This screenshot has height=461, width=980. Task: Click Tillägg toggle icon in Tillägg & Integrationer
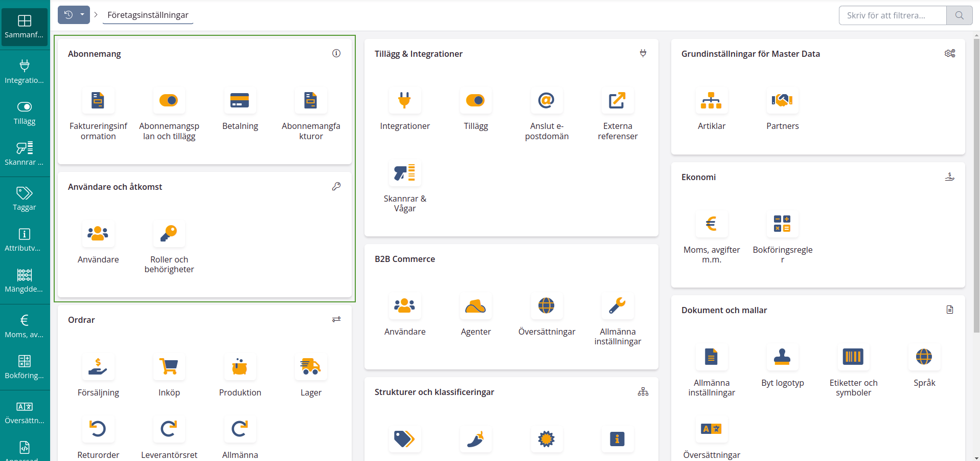pyautogui.click(x=475, y=101)
